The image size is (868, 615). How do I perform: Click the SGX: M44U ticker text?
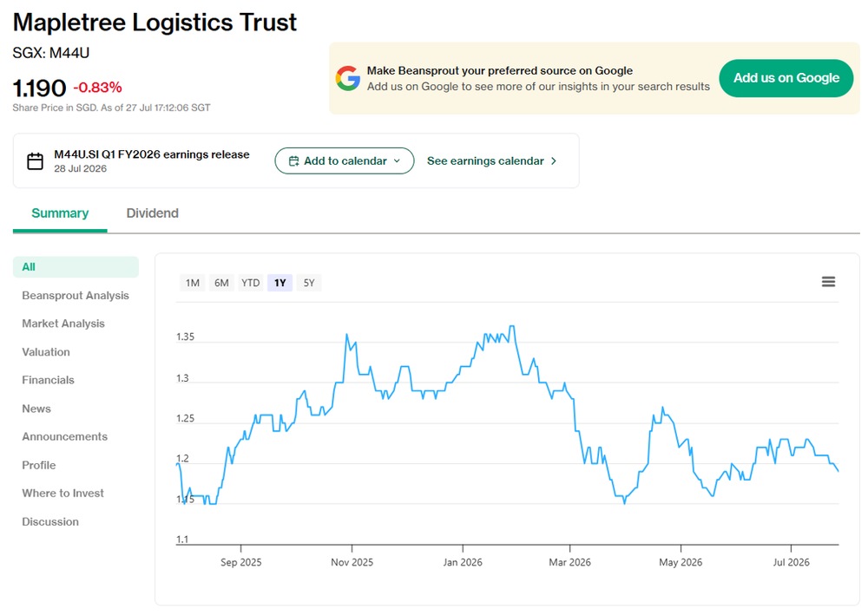tap(51, 53)
